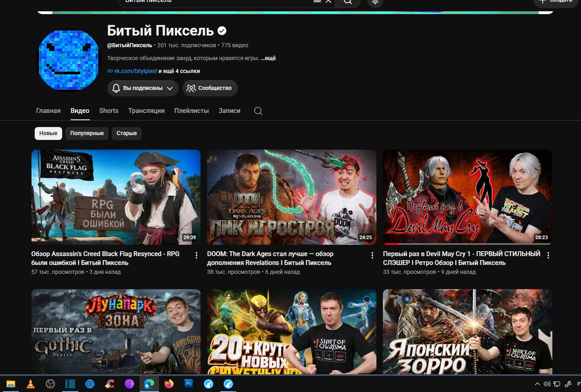
Task: Show the other links via 'и ещё 4 ссылки'
Action: tap(179, 71)
